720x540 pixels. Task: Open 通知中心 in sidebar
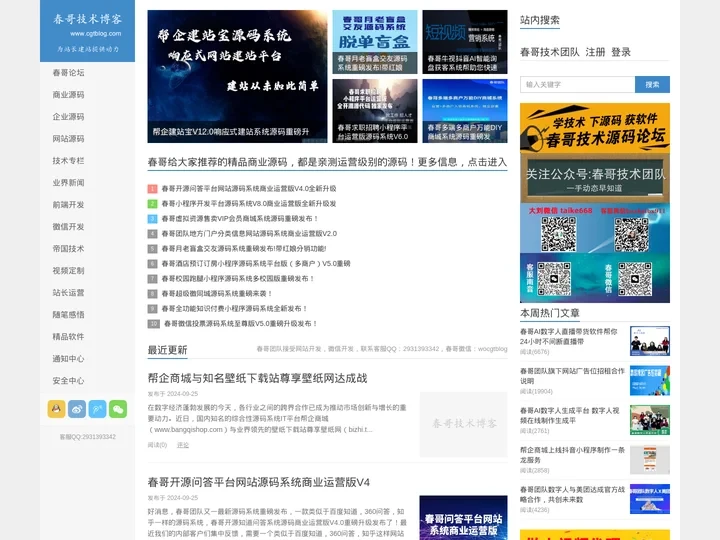point(68,359)
